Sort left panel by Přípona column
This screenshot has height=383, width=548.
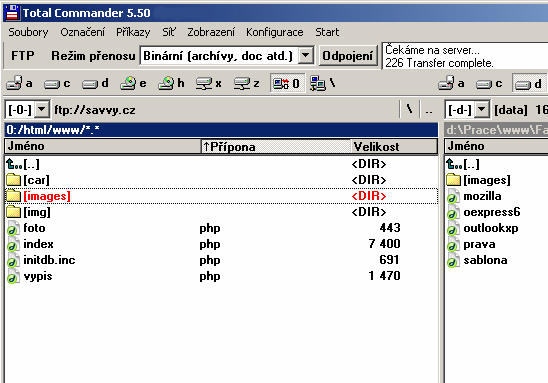(x=276, y=146)
